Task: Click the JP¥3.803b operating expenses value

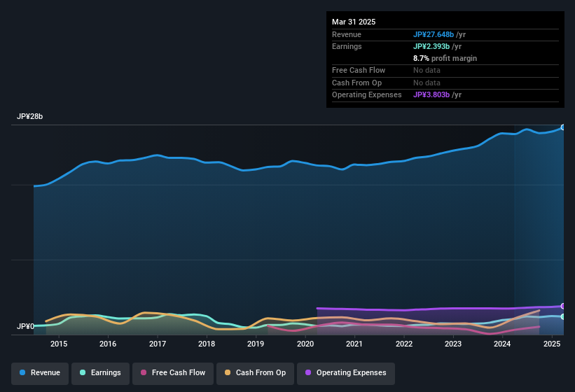Action: [431, 95]
